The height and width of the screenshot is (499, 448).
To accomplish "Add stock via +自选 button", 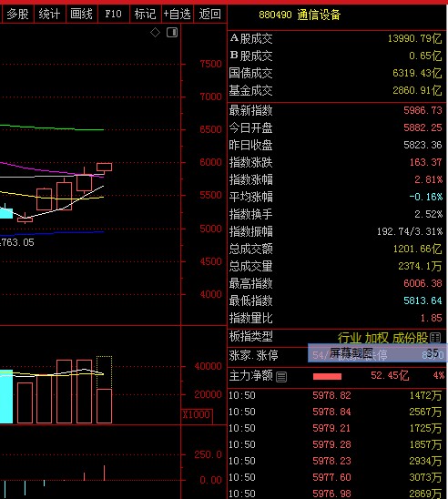I will [178, 14].
